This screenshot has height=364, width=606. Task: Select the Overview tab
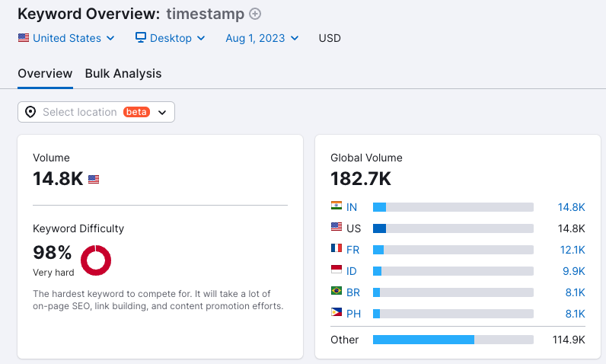tap(45, 74)
